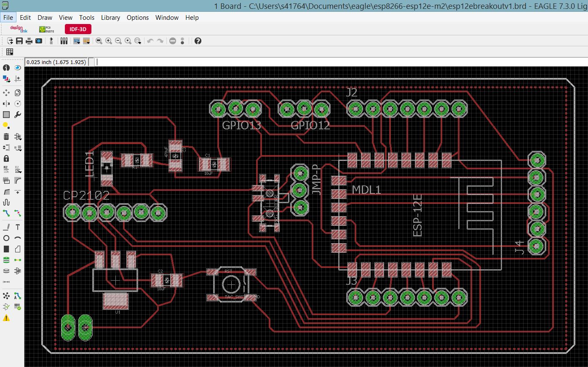This screenshot has width=588, height=367.
Task: Click the coordinate display 0.025 inch
Action: click(56, 62)
